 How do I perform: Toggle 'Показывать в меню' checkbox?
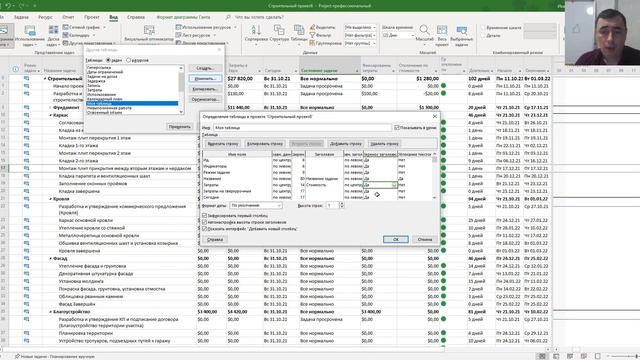397,128
